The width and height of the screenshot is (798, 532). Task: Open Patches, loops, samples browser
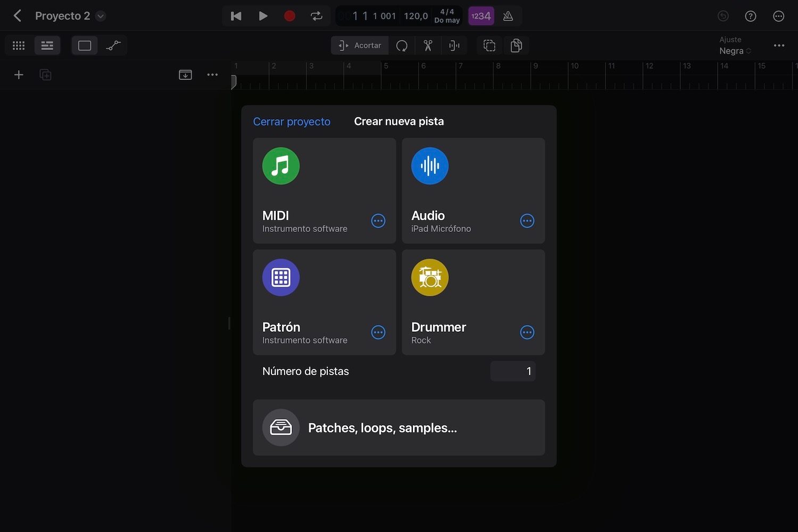398,427
